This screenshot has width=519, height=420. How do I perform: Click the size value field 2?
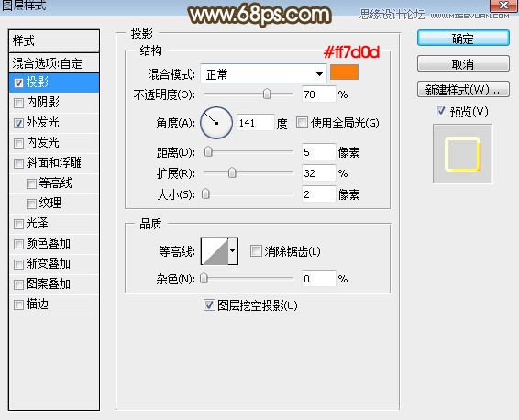(318, 194)
